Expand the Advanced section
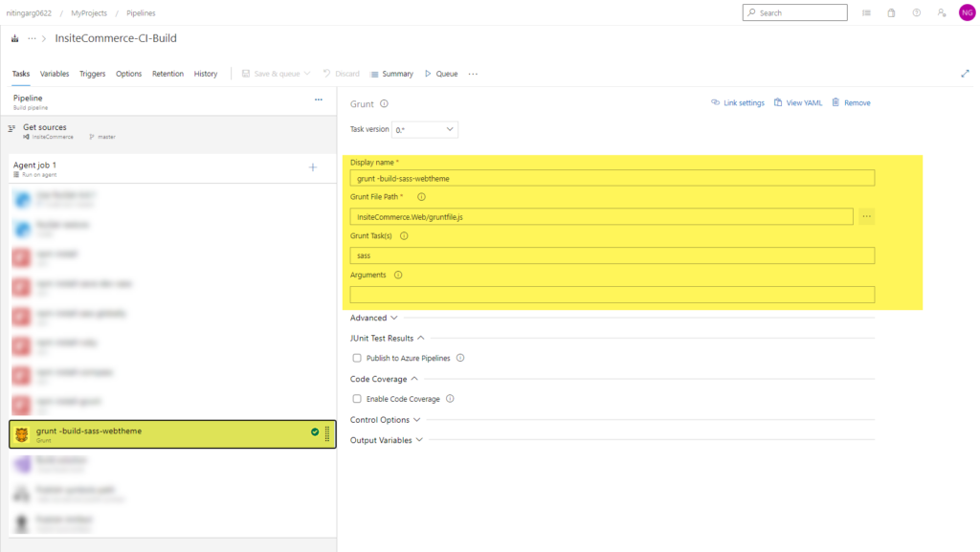 pyautogui.click(x=374, y=318)
